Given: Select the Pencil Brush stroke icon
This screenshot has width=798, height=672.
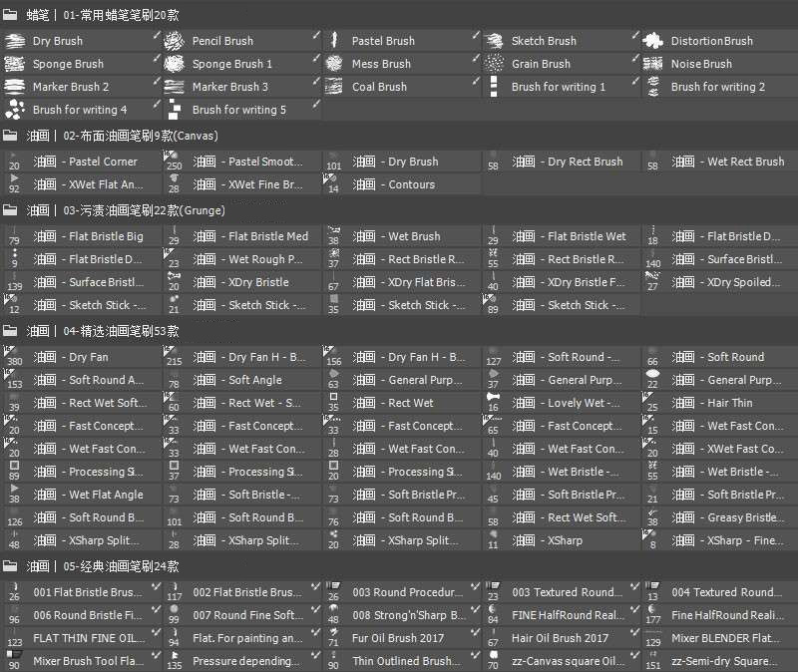Looking at the screenshot, I should [x=174, y=41].
